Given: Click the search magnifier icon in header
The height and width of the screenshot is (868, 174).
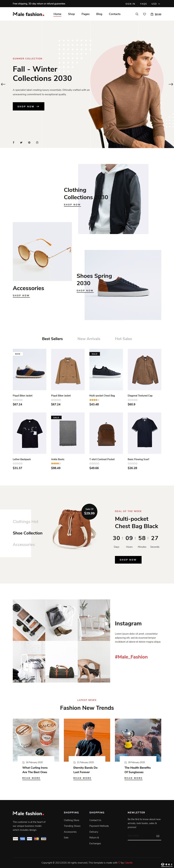Looking at the screenshot, I should point(137,14).
